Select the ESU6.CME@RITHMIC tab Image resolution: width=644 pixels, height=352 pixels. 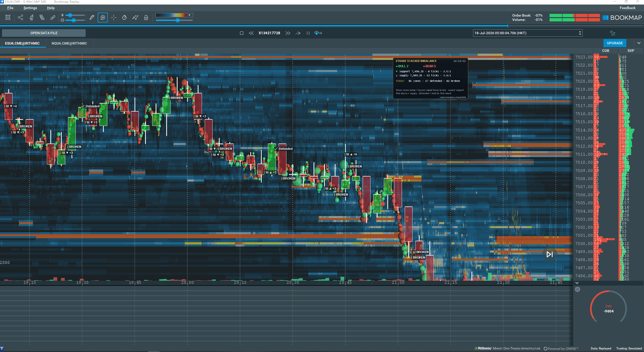point(22,43)
